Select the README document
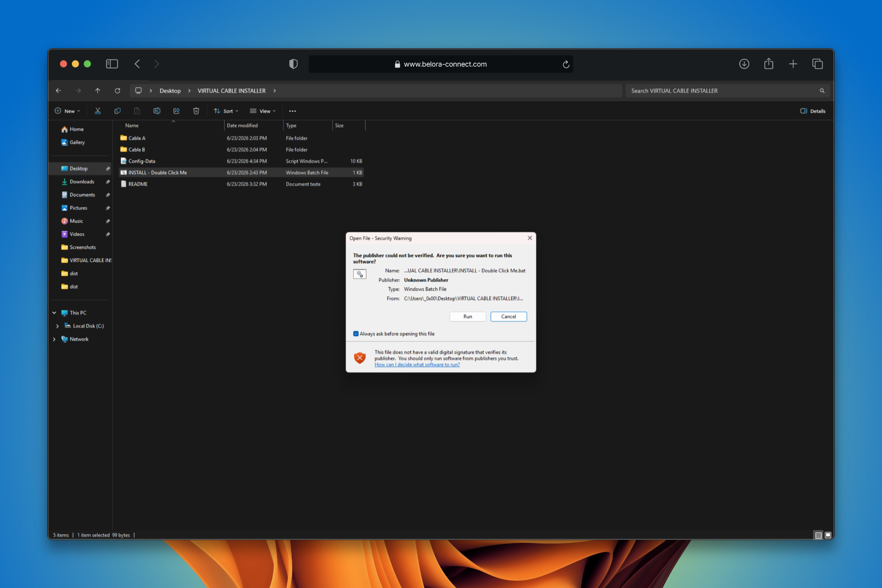The height and width of the screenshot is (588, 882). (x=242, y=184)
